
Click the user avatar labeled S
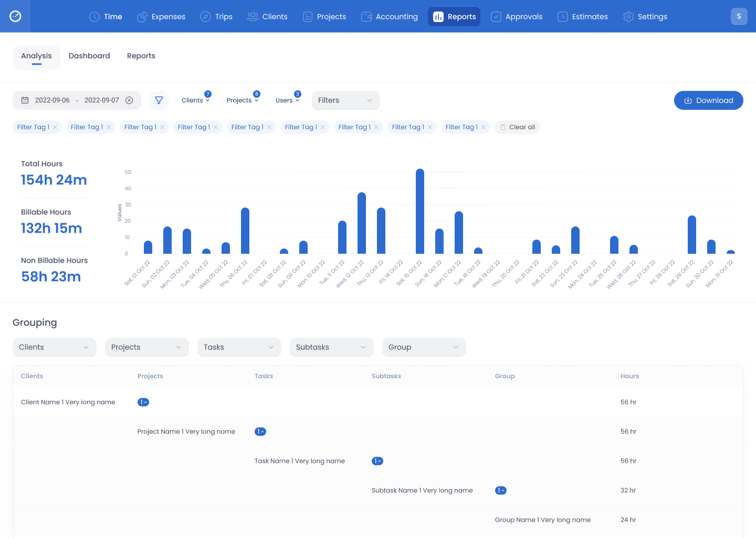pyautogui.click(x=739, y=16)
